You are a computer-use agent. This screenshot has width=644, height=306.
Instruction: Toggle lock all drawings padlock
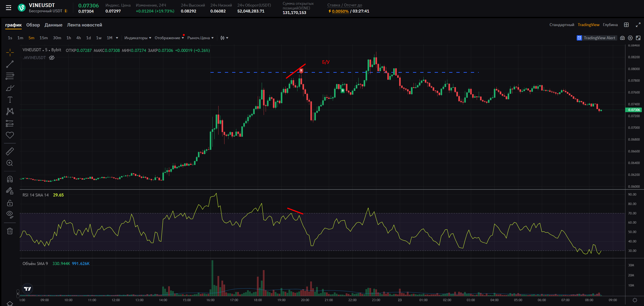[10, 203]
